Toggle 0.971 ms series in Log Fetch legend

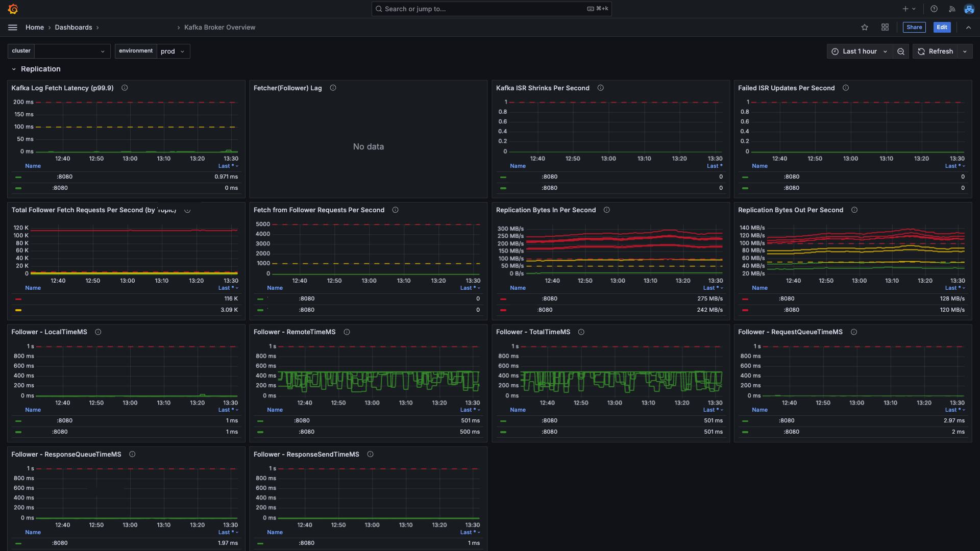[64, 177]
